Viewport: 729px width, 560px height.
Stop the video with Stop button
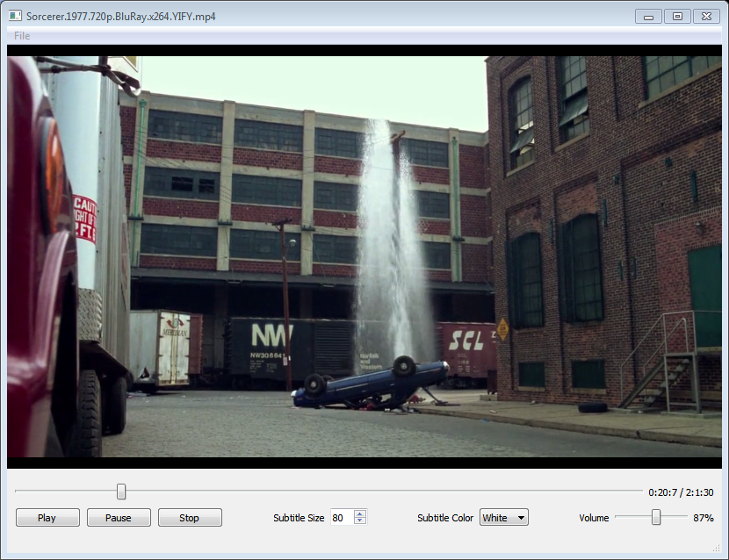point(190,518)
